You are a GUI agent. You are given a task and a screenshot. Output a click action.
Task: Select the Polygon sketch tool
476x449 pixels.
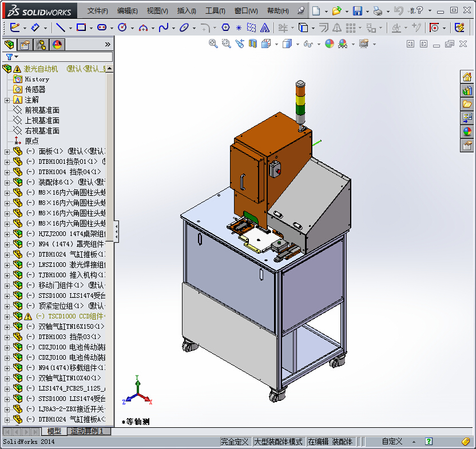(225, 27)
